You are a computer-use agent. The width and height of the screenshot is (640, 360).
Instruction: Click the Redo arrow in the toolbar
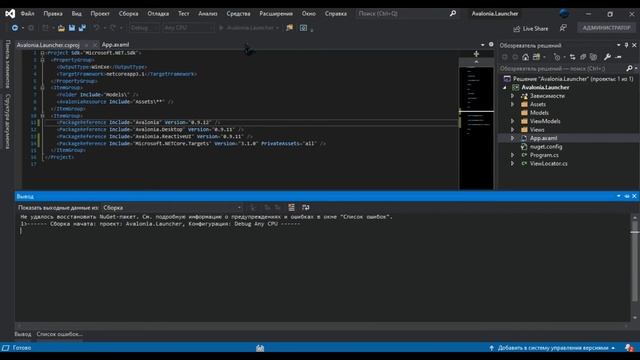tap(113, 28)
